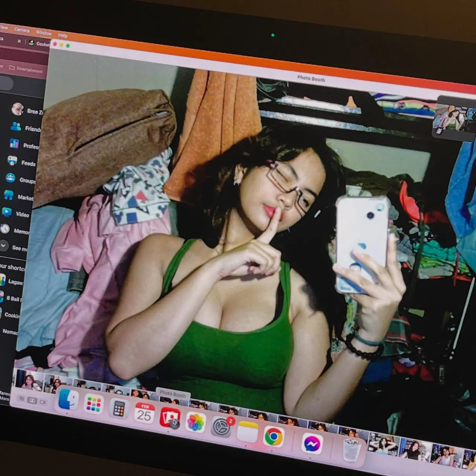Open Finder from the Dock
Image resolution: width=476 pixels, height=476 pixels.
click(68, 399)
